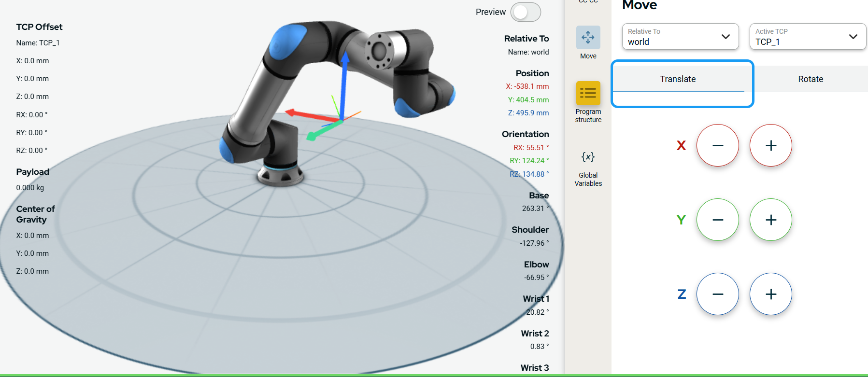The image size is (868, 377).
Task: Click the robot base in 3D view
Action: 280,174
